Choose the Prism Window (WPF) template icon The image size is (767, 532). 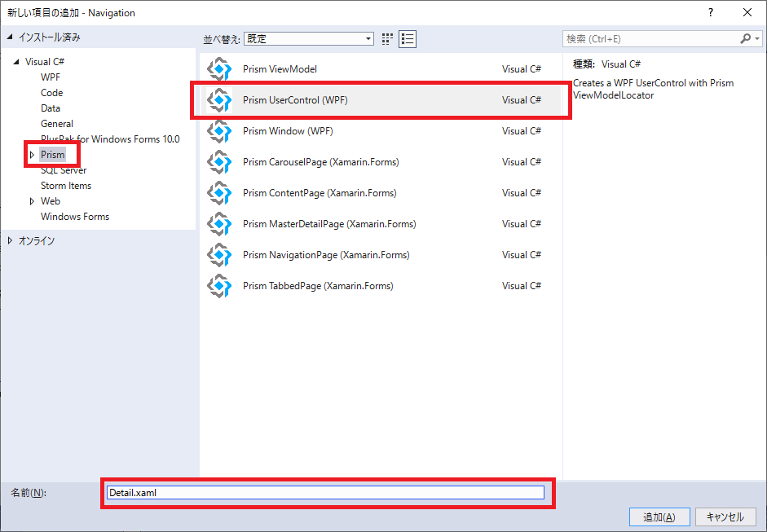pos(218,131)
